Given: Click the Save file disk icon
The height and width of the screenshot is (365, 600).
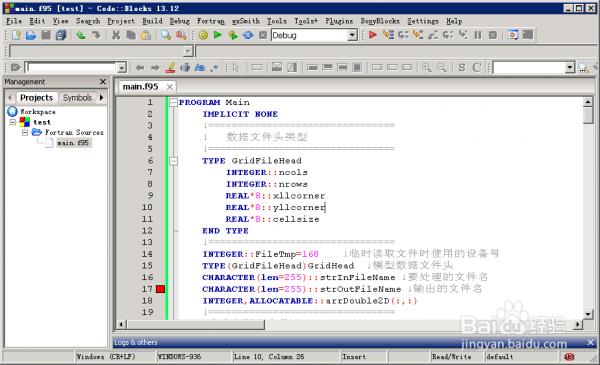Looking at the screenshot, I should (x=46, y=35).
